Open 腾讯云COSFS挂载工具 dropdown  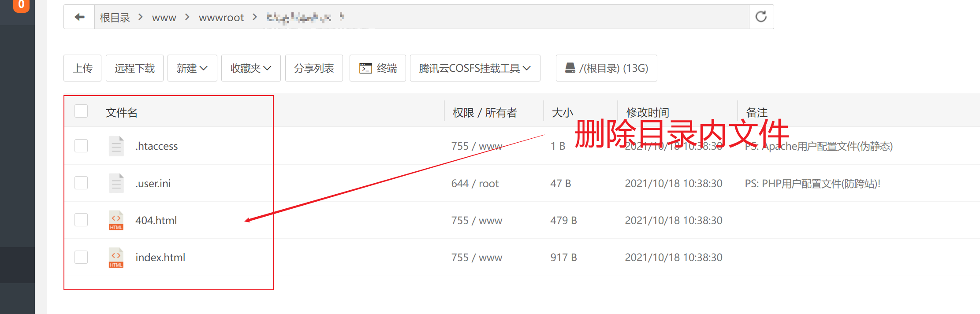coord(475,68)
